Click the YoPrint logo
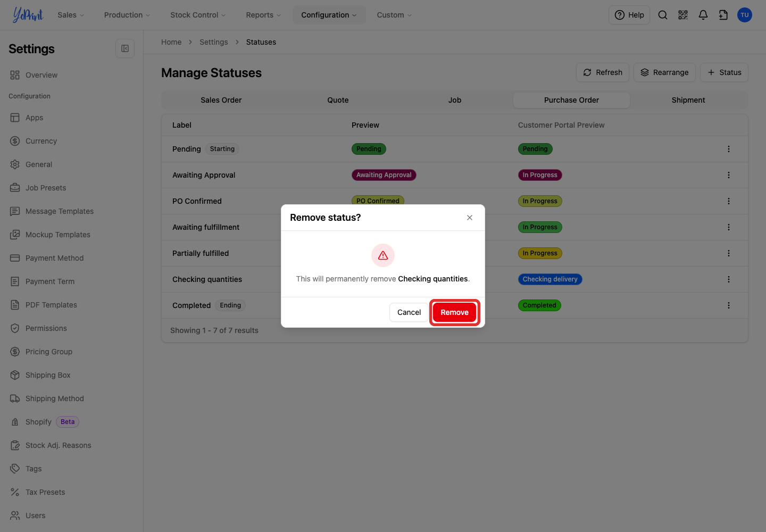The width and height of the screenshot is (766, 532). click(x=28, y=15)
